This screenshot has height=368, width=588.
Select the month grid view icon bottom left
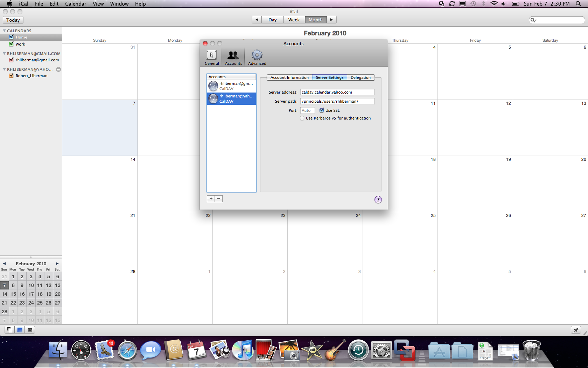pyautogui.click(x=20, y=329)
